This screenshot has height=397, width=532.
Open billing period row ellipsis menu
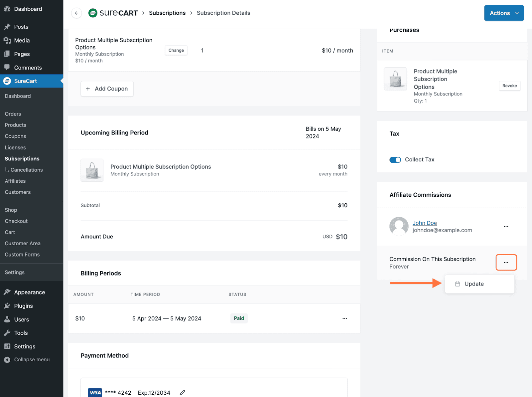tap(344, 318)
